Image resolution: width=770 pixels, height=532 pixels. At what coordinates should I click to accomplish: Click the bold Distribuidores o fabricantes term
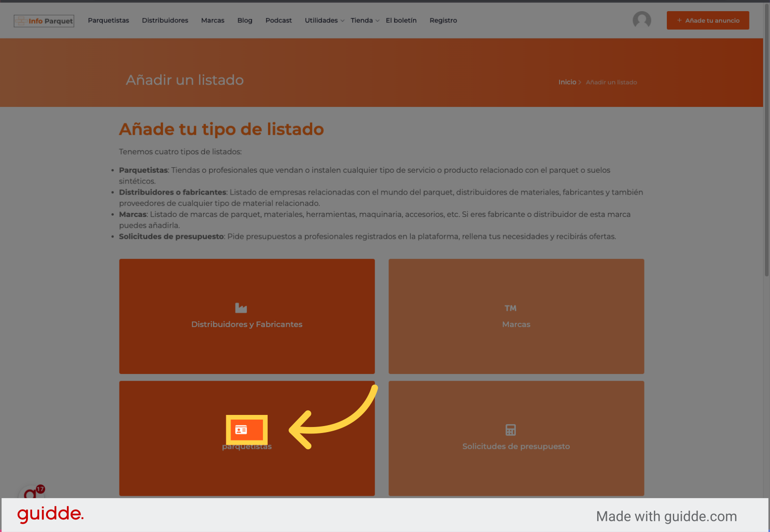pyautogui.click(x=172, y=192)
